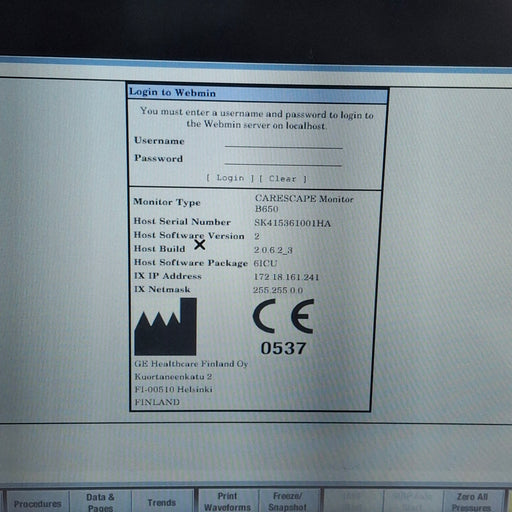Click the Host Software Package label
The image size is (512, 512).
[x=191, y=263]
